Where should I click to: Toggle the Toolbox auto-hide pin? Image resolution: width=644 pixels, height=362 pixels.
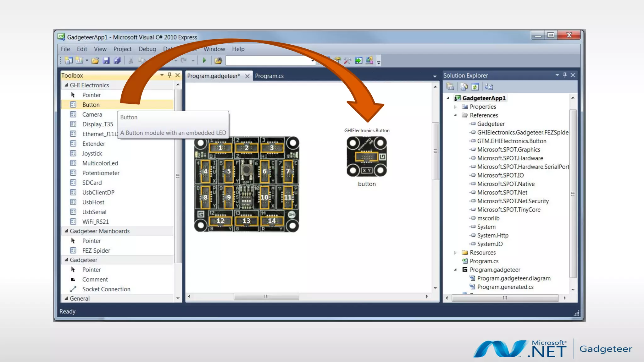(x=169, y=75)
